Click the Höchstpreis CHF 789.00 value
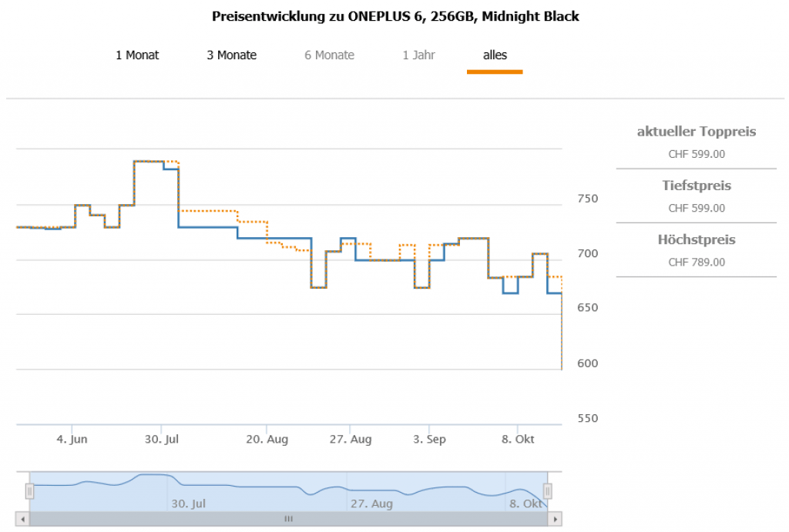The image size is (789, 532). tap(696, 262)
